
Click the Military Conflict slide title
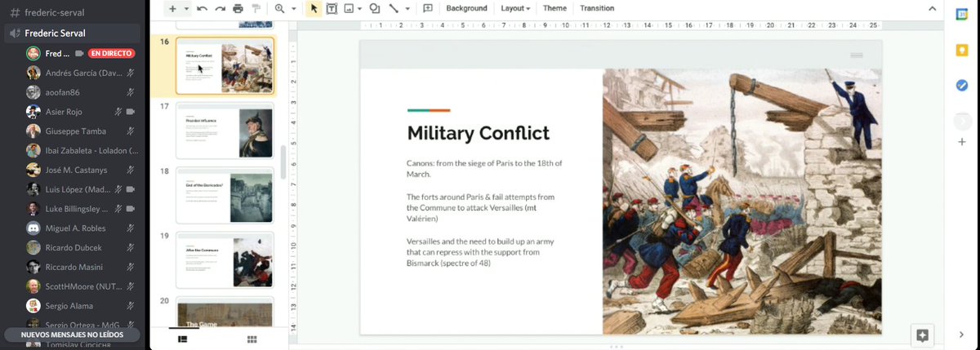coord(478,133)
